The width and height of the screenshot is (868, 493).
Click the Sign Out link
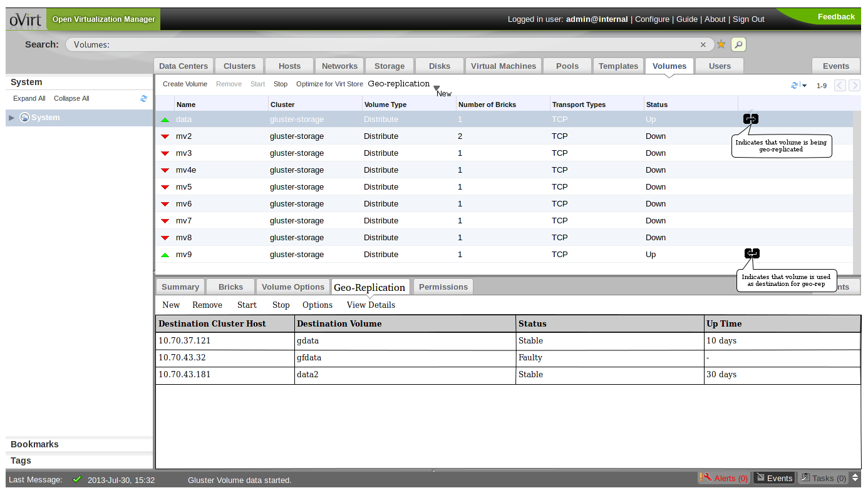tap(748, 19)
